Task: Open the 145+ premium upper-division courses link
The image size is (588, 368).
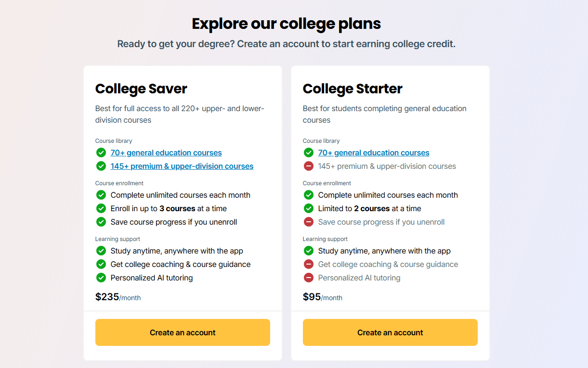Action: pyautogui.click(x=182, y=166)
